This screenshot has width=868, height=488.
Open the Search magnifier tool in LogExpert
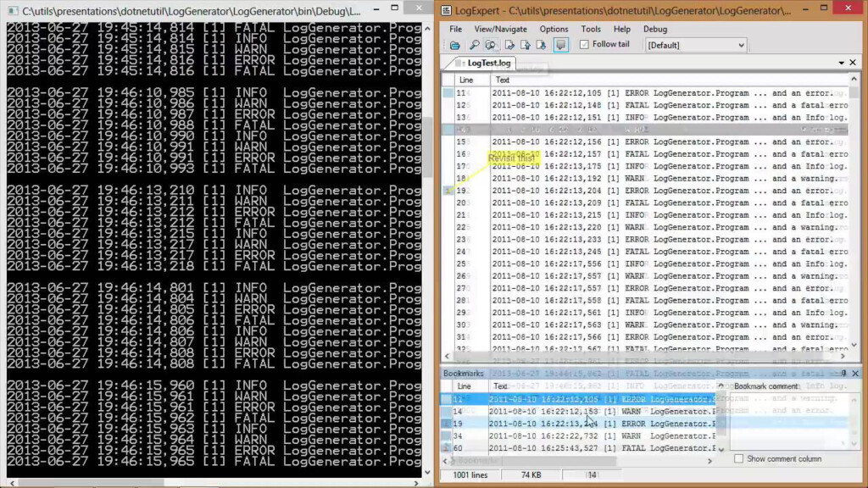475,46
